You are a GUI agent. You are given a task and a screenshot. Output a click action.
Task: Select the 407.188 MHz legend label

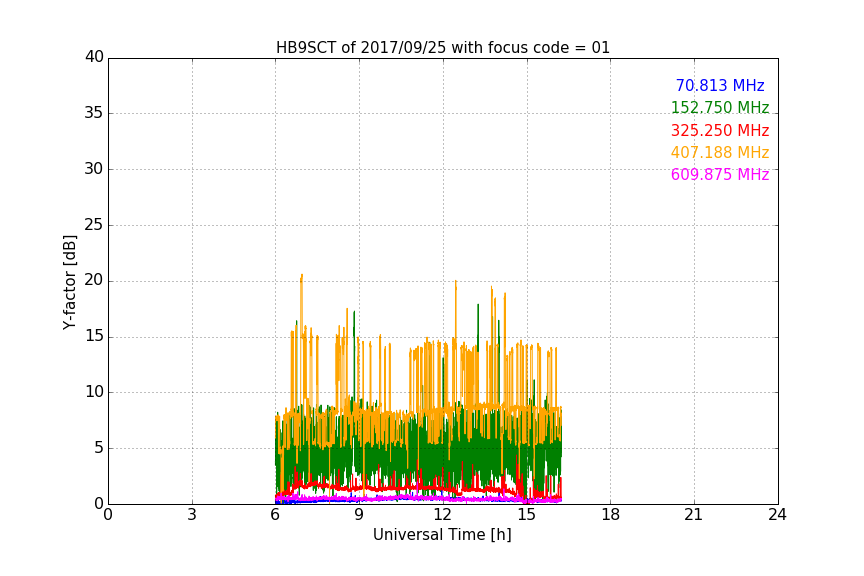pyautogui.click(x=720, y=153)
